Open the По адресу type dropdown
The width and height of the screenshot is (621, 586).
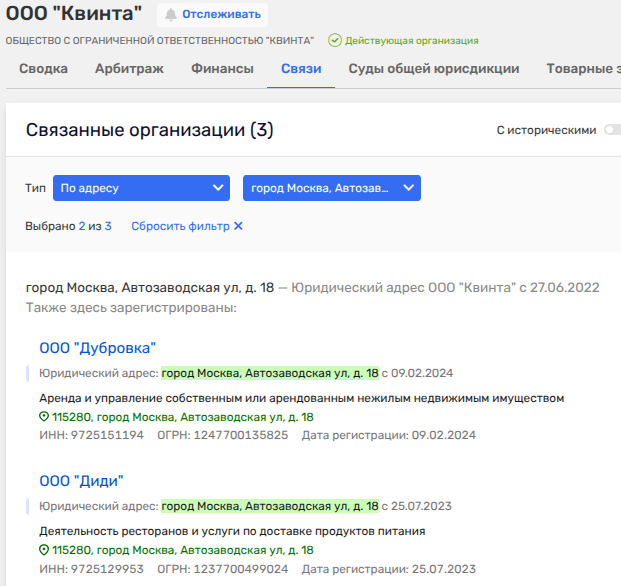pyautogui.click(x=141, y=188)
